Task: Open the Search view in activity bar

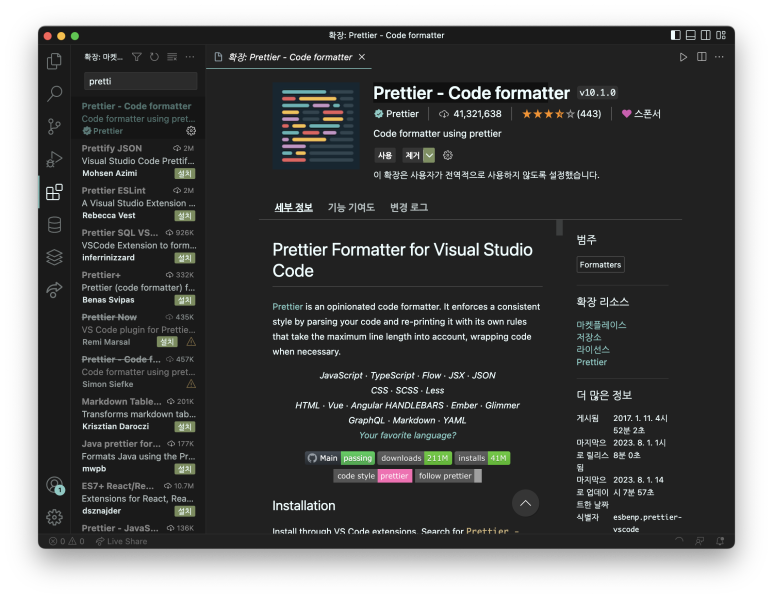Action: 54,93
